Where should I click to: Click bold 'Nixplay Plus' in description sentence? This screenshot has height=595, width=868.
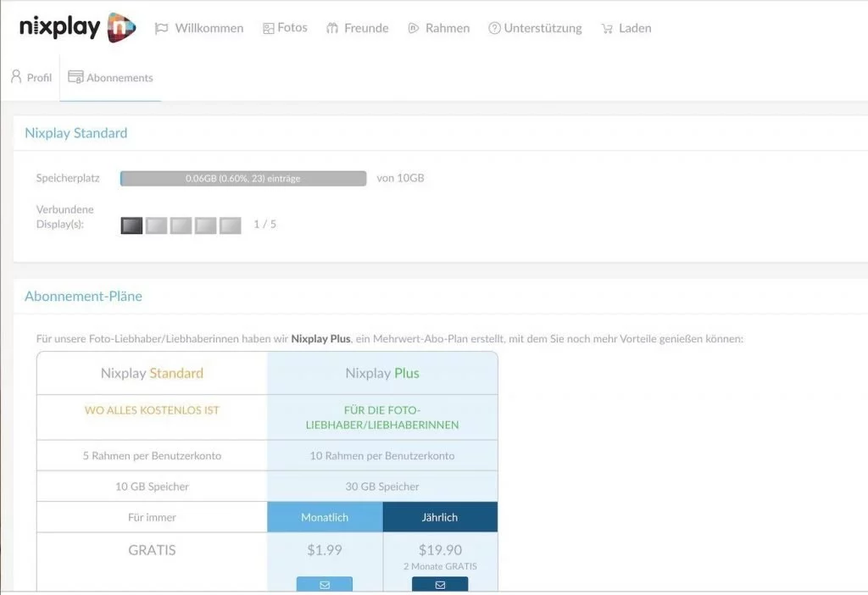click(321, 339)
